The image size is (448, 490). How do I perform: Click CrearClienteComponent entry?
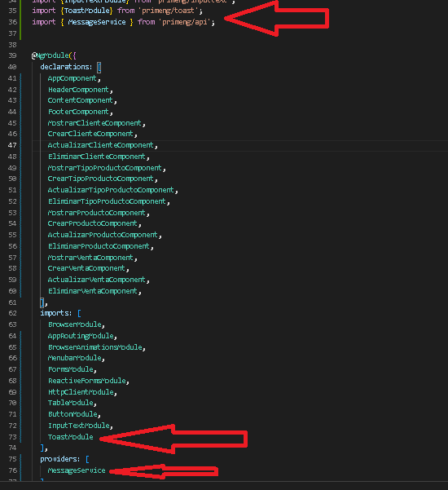coord(90,134)
